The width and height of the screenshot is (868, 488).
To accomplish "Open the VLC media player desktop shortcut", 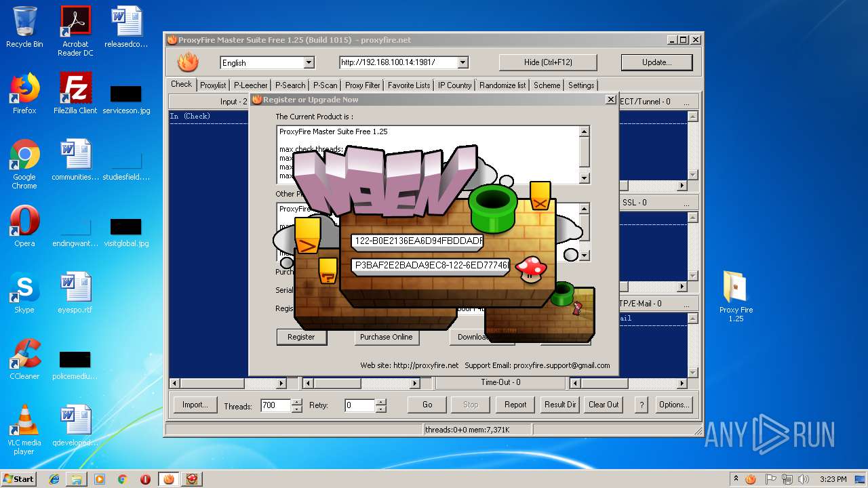I will coord(24,430).
